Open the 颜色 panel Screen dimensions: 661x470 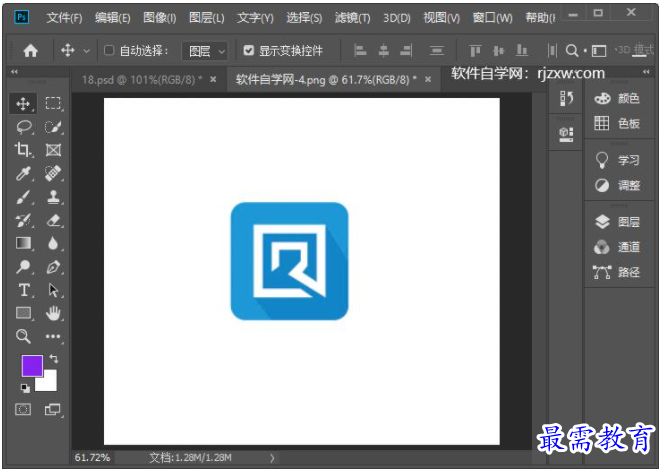coord(617,99)
